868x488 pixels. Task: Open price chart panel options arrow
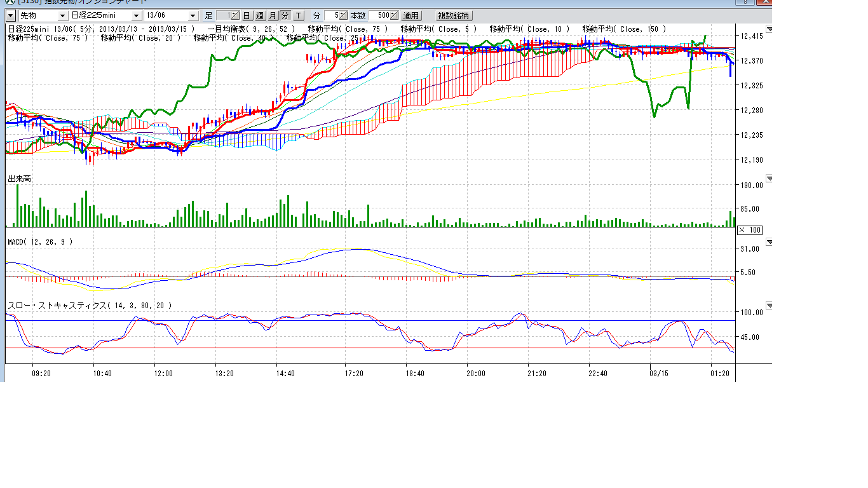[x=769, y=29]
